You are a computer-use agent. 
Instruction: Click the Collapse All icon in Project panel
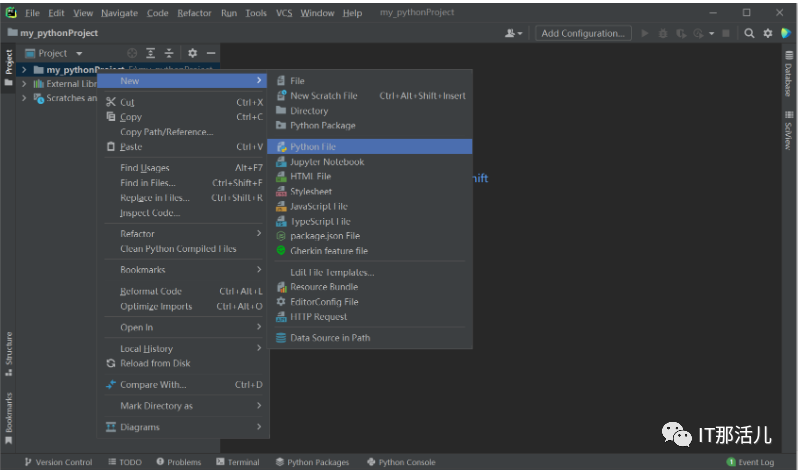(x=168, y=53)
